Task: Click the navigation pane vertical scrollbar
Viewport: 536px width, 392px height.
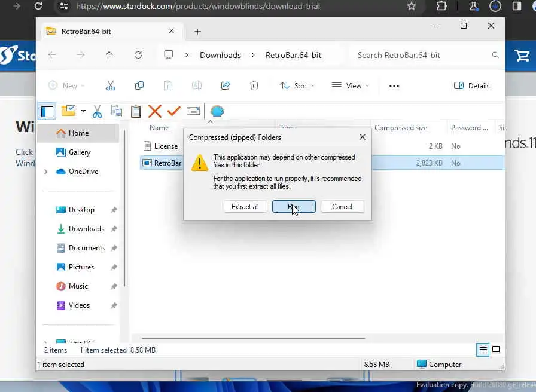Action: [125, 209]
